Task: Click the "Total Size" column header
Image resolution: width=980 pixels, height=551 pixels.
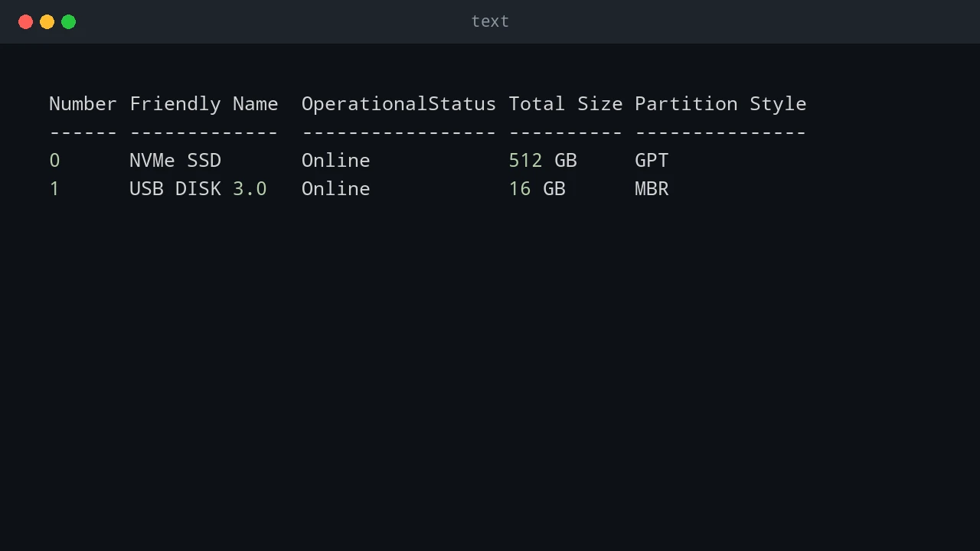Action: tap(566, 103)
